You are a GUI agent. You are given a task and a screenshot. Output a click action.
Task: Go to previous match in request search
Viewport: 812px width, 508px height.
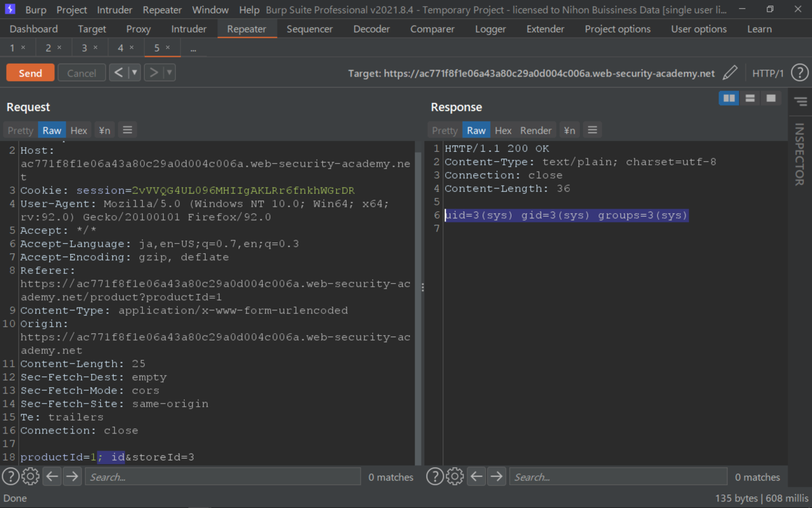pos(52,477)
